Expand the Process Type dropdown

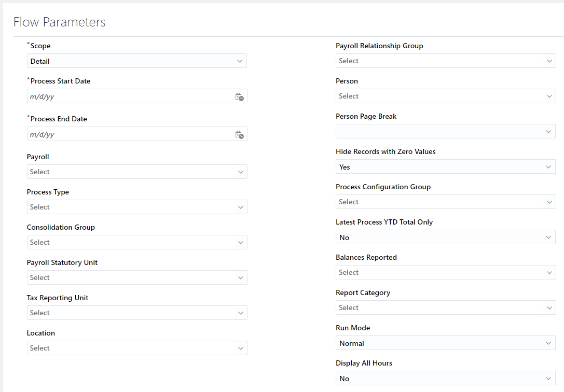[136, 207]
